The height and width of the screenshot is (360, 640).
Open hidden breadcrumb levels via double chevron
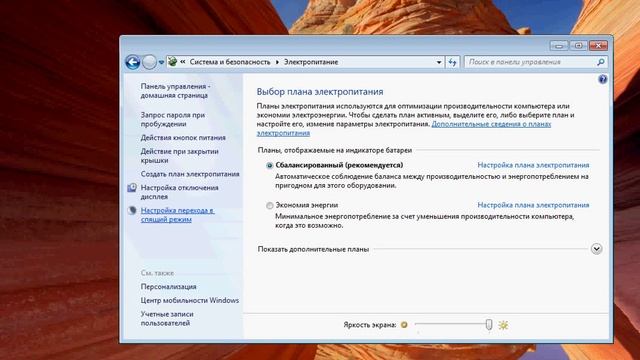(182, 62)
